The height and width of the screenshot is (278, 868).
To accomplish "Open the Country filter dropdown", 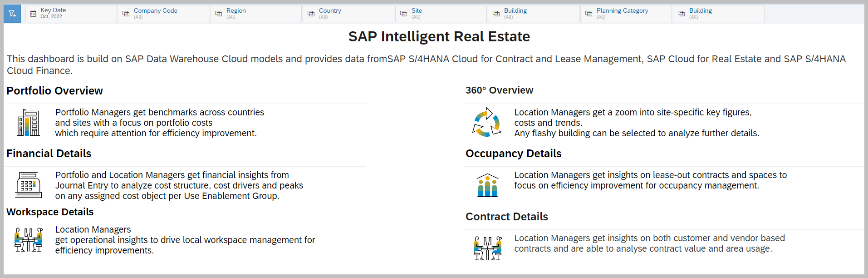I will 349,14.
